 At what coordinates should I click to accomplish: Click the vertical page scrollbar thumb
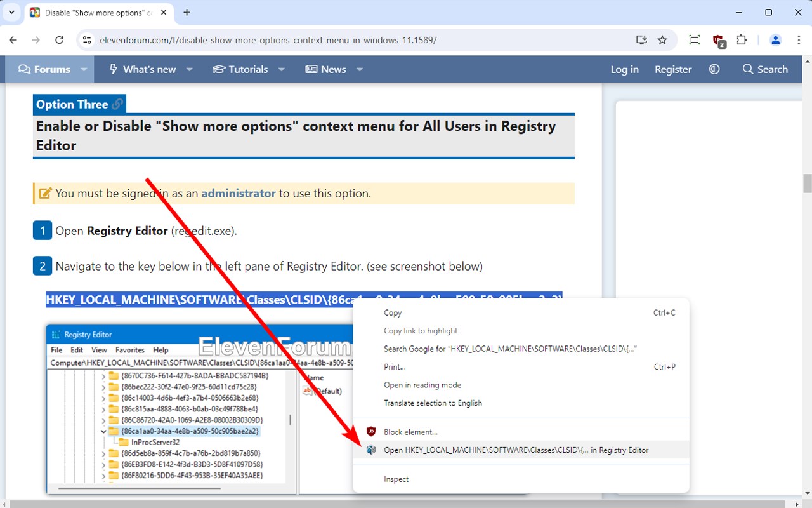(x=807, y=183)
